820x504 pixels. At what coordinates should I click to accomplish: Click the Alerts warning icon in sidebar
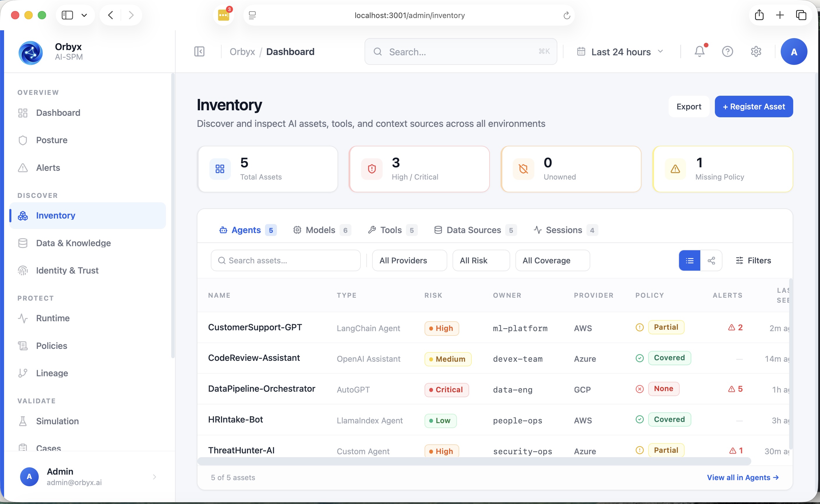point(23,168)
